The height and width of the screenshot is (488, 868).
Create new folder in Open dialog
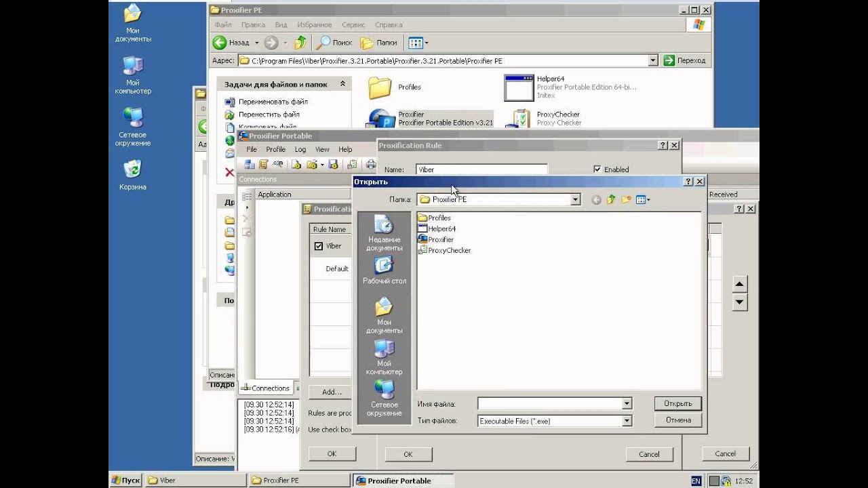(x=626, y=199)
